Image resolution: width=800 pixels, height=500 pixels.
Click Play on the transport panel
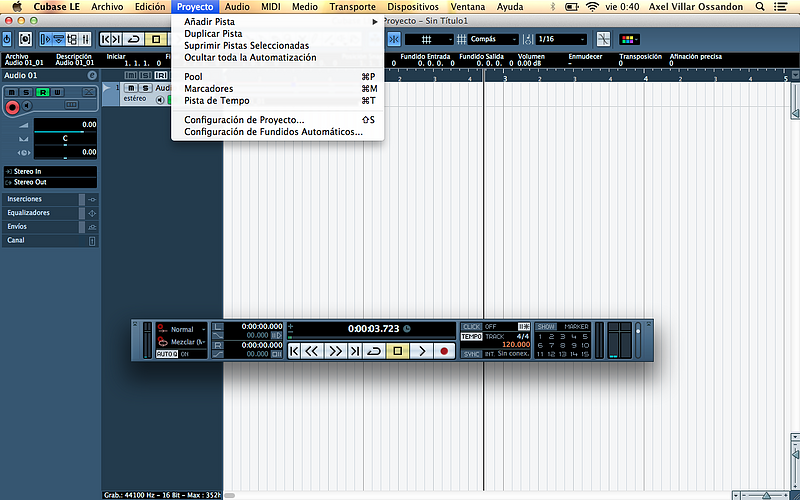(x=421, y=351)
